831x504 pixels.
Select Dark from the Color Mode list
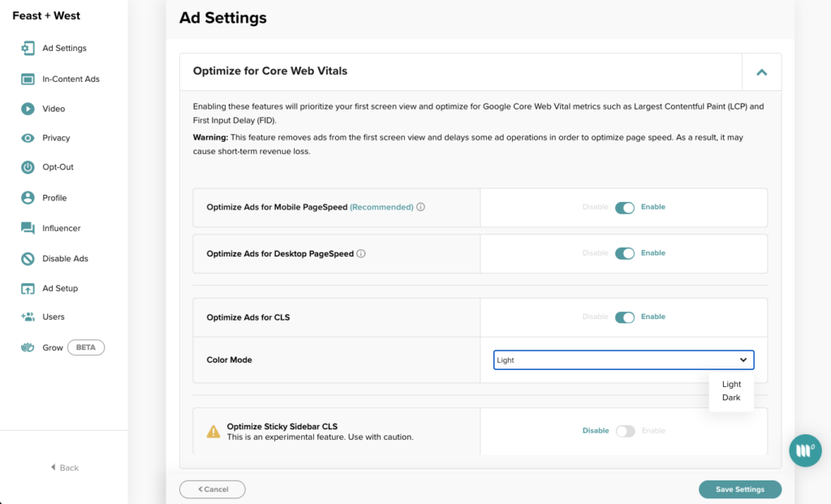point(731,398)
